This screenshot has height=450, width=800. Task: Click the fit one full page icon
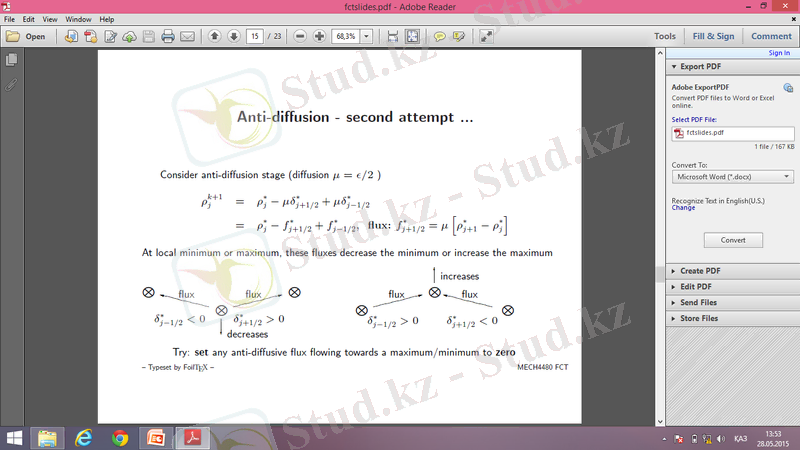click(x=412, y=36)
